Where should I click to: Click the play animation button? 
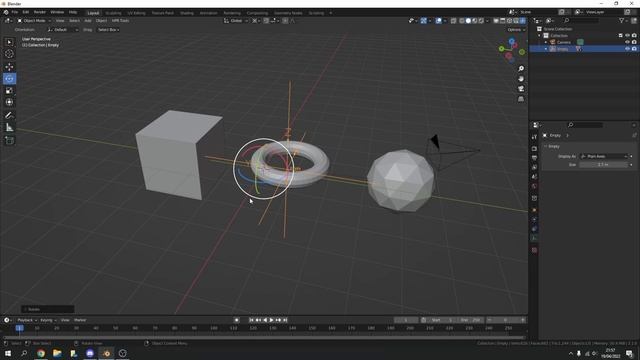click(271, 320)
